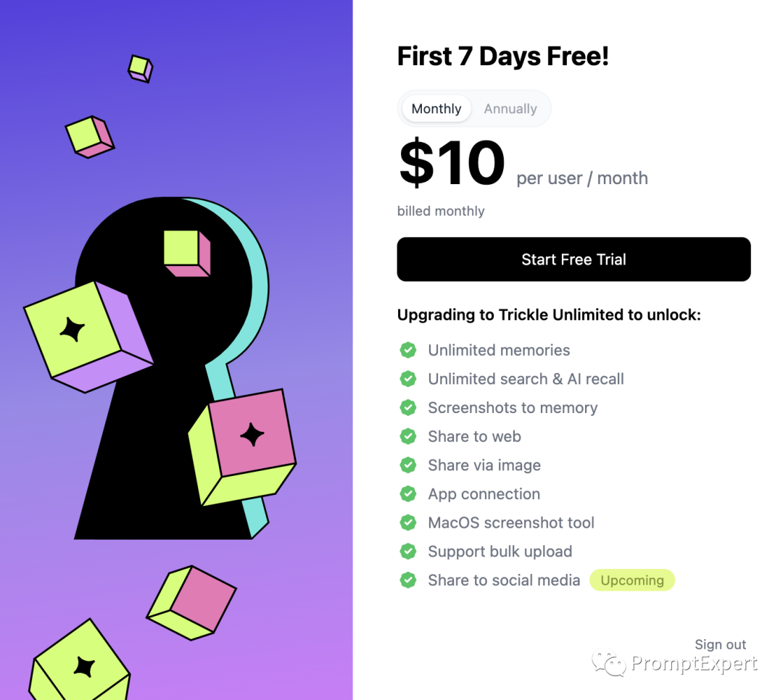Click the check icon beside Share to social media
This screenshot has height=700, width=783.
pos(408,580)
